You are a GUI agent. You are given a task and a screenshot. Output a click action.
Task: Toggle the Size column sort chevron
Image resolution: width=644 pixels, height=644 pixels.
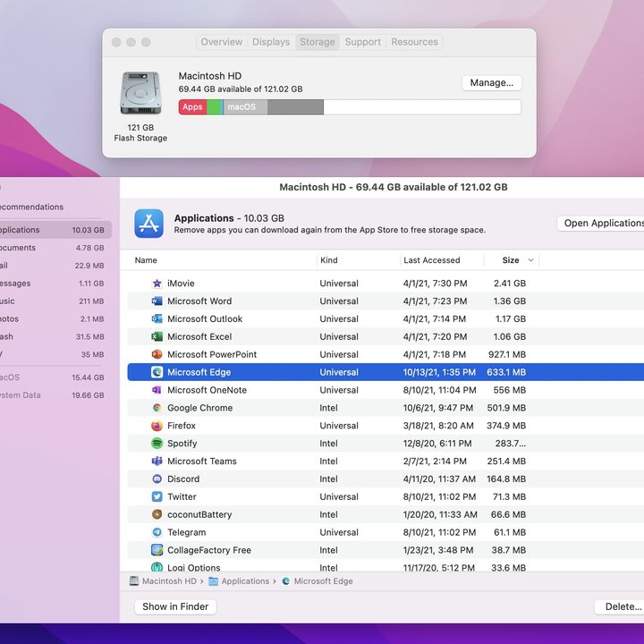[530, 260]
